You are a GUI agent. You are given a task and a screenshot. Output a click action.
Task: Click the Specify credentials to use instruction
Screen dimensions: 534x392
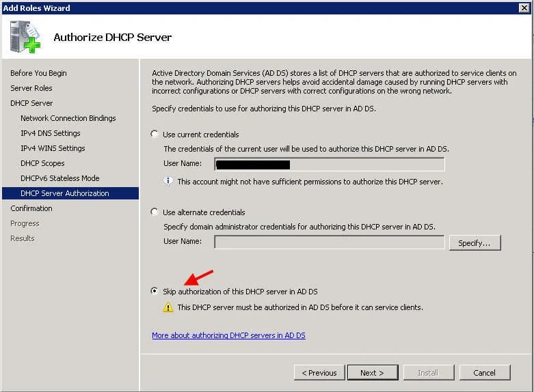coord(264,109)
